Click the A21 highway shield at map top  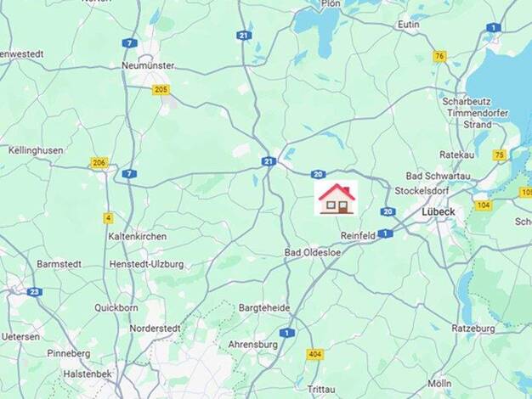coord(244,36)
